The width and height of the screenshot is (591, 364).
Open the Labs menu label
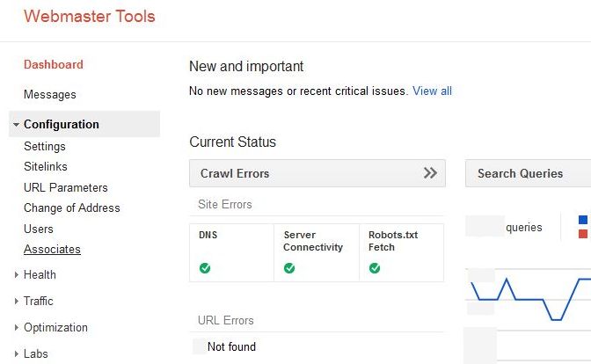click(35, 353)
